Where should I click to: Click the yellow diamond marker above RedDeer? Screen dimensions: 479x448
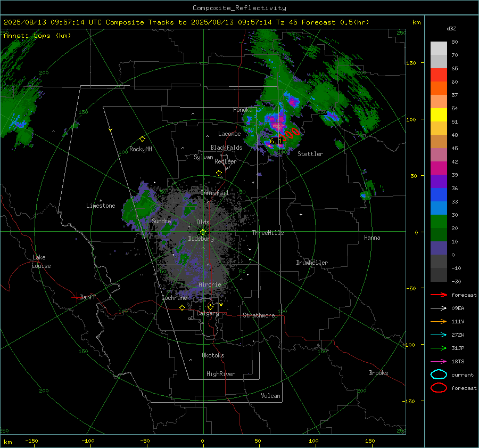[219, 173]
